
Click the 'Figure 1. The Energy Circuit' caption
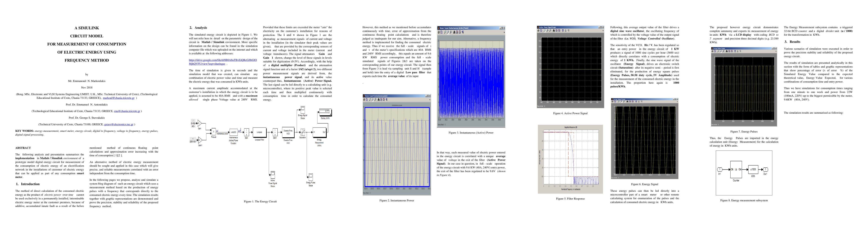(x=260, y=202)
